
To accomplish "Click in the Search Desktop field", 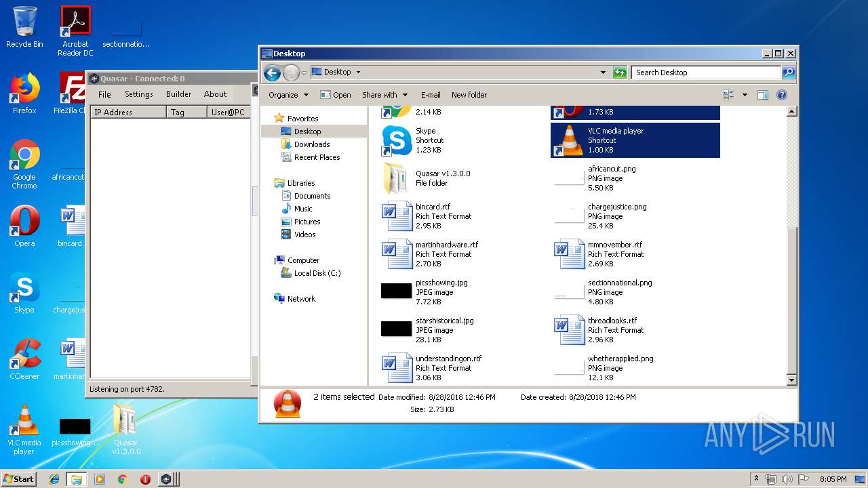I will [706, 73].
